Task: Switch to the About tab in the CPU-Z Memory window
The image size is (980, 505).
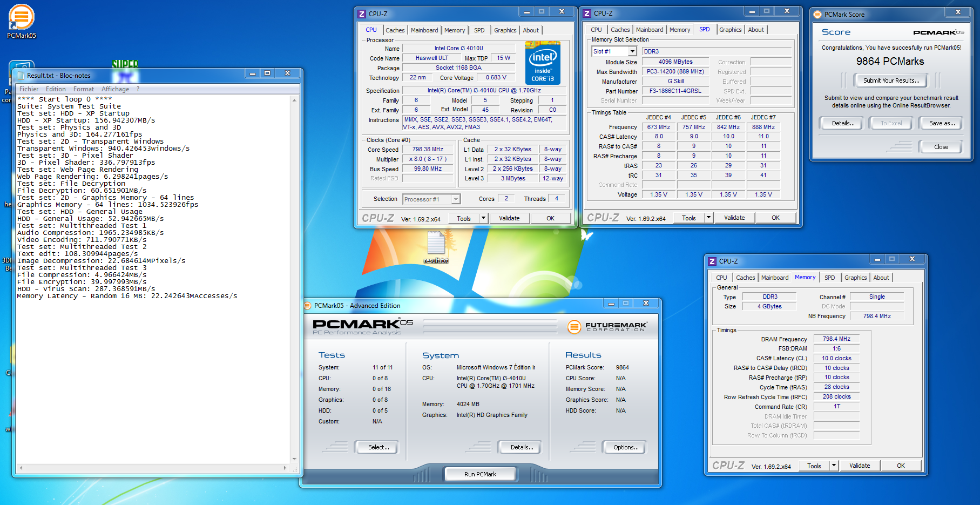Action: (x=881, y=278)
